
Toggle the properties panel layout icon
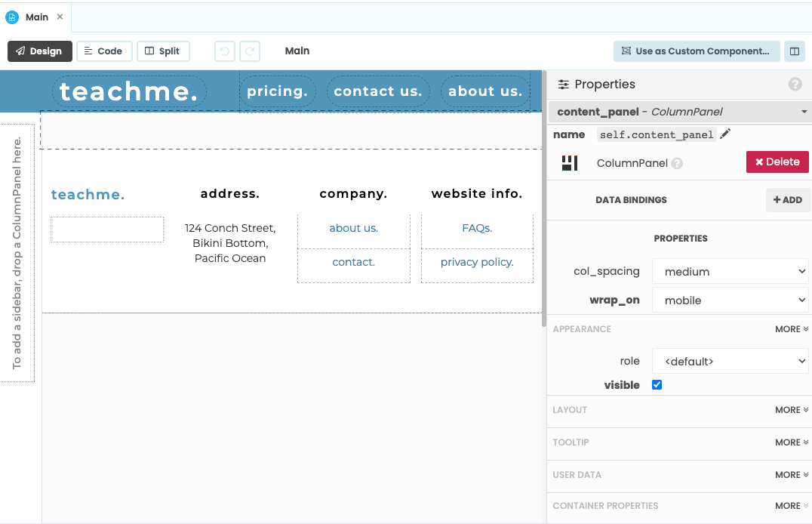[x=794, y=51]
